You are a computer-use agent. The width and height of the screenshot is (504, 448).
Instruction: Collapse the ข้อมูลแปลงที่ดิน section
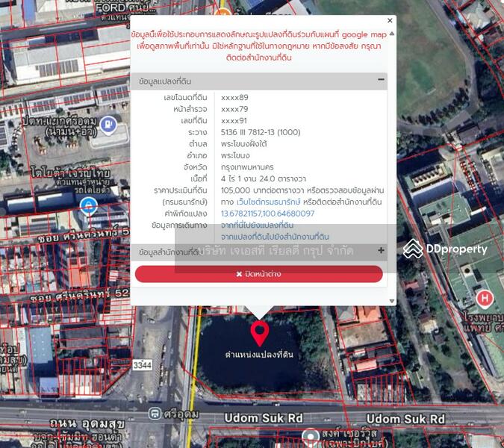click(x=381, y=79)
